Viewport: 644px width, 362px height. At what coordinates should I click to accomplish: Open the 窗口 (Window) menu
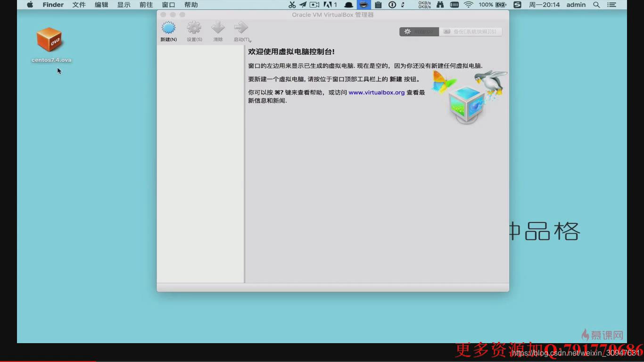coord(168,5)
